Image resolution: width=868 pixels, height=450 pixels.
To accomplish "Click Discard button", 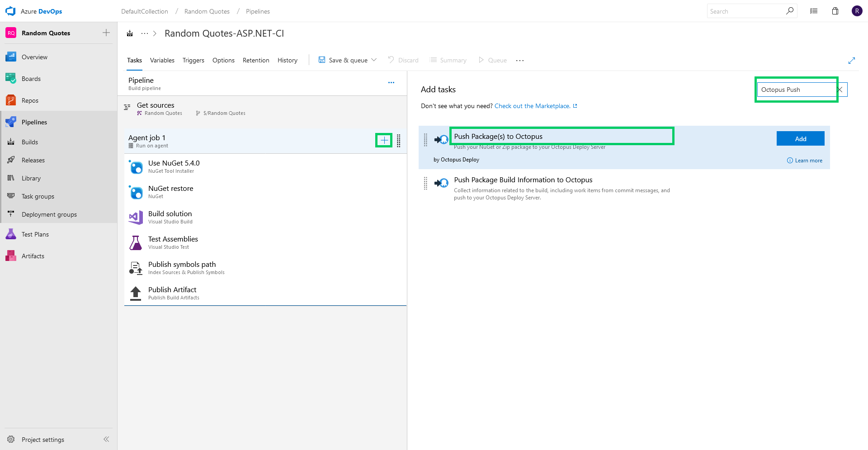I will [403, 60].
